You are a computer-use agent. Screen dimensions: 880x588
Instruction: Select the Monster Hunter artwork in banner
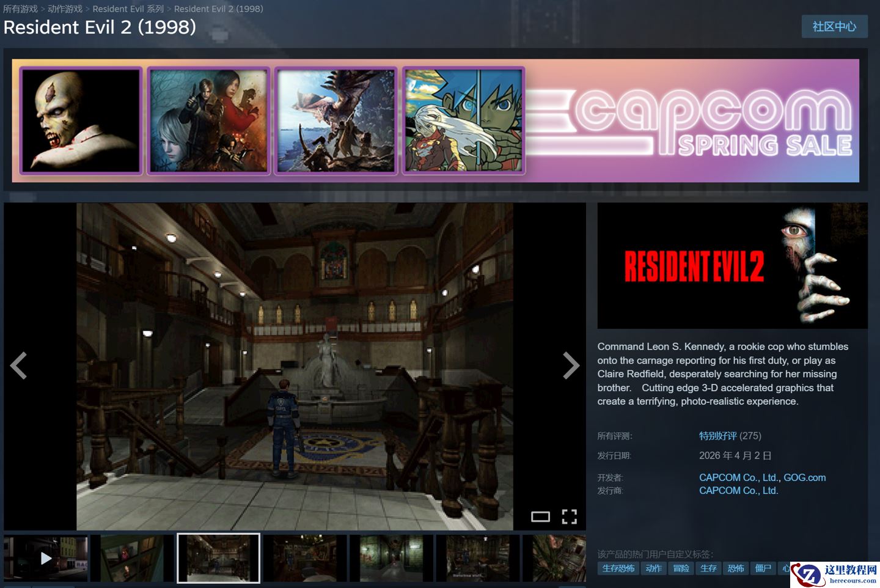coord(336,121)
